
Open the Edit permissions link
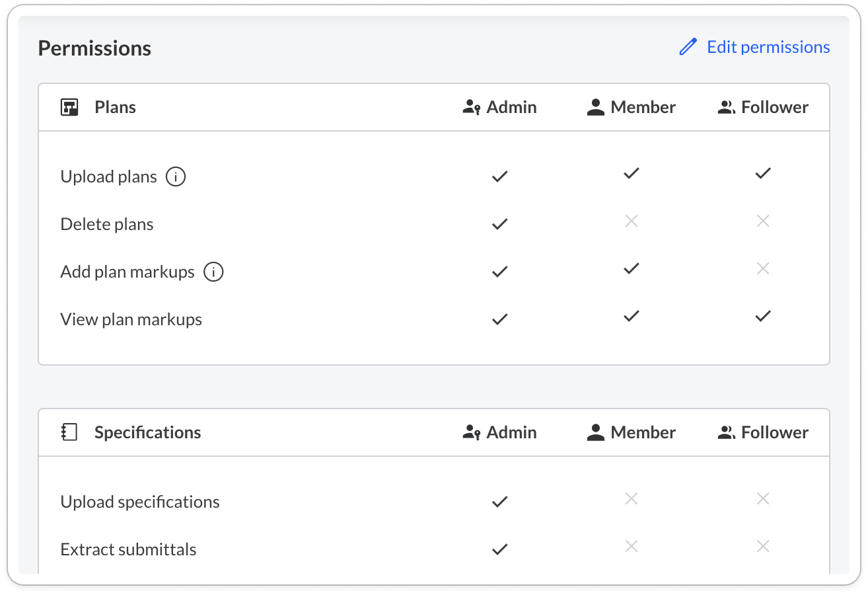point(768,47)
